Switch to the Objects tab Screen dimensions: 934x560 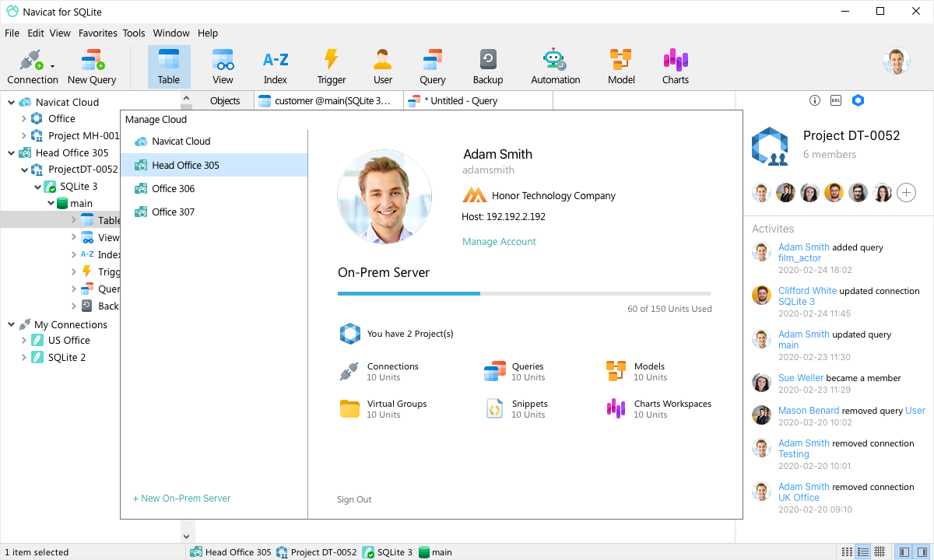pyautogui.click(x=225, y=100)
